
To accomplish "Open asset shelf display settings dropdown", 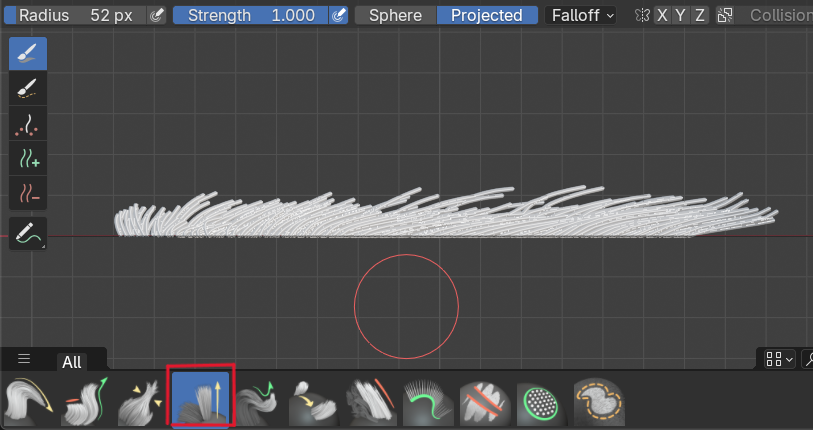I will point(780,358).
